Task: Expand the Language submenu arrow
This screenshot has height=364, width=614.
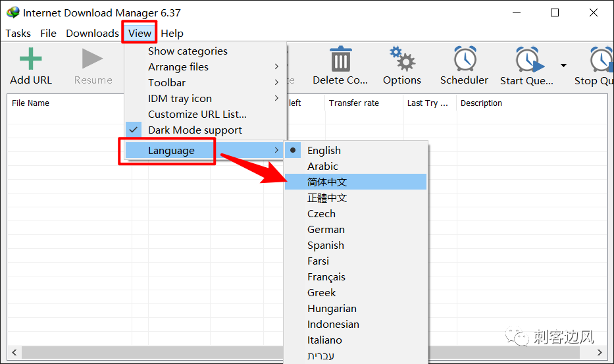Action: tap(276, 150)
